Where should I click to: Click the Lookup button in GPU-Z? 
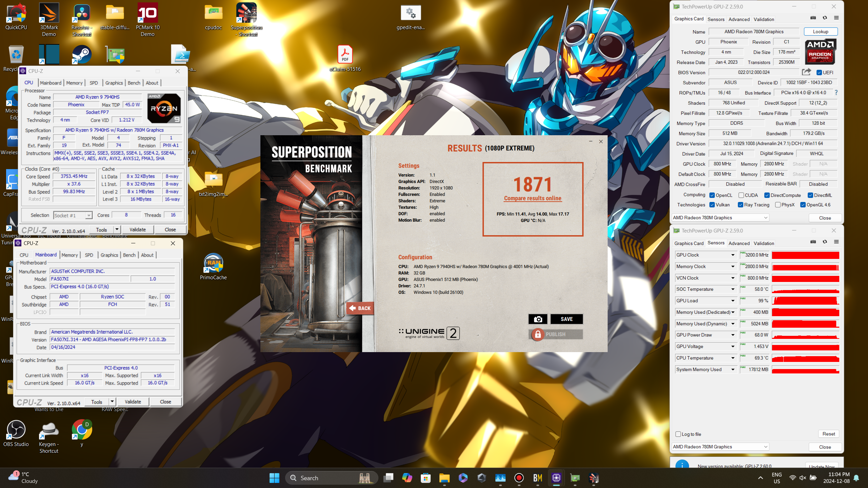click(x=821, y=32)
